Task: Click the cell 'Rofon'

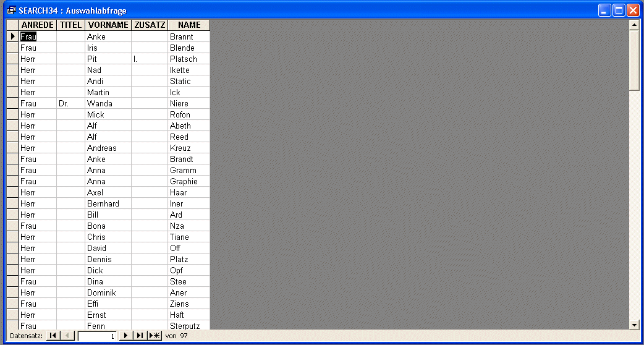Action: (189, 114)
